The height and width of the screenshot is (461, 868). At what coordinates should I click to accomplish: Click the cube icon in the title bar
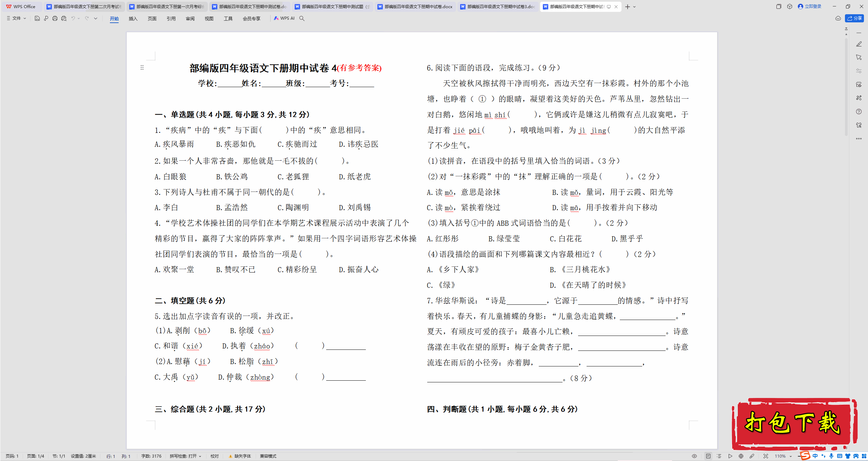click(x=790, y=6)
